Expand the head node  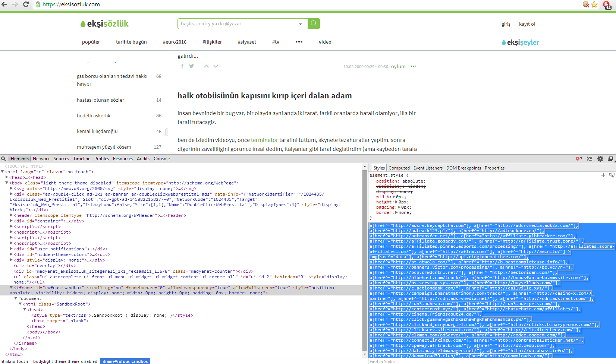[x=7, y=177]
